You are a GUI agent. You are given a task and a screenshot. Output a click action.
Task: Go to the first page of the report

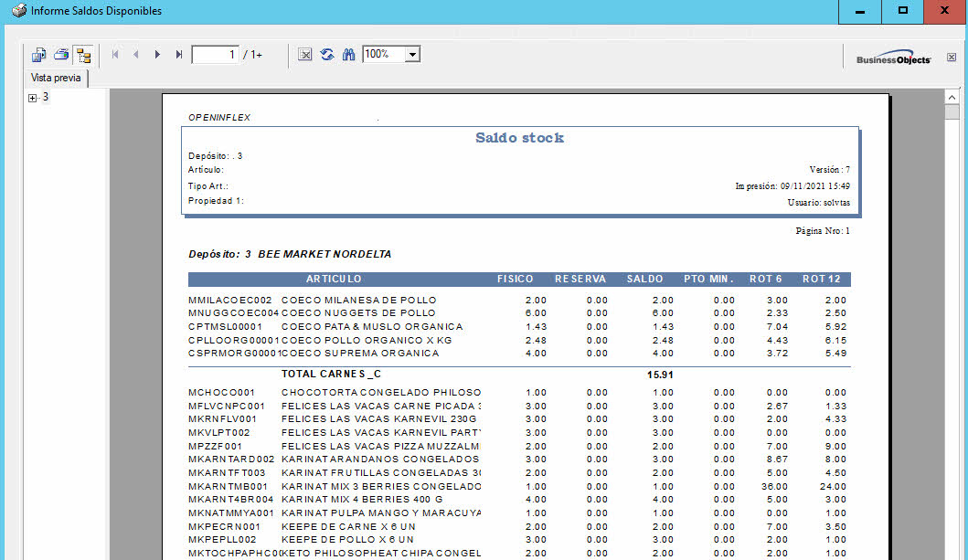coord(115,55)
